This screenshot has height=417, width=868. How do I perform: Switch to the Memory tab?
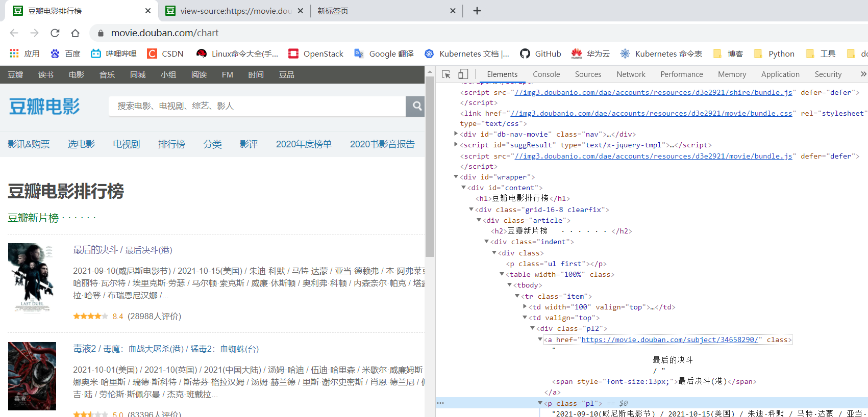(732, 74)
